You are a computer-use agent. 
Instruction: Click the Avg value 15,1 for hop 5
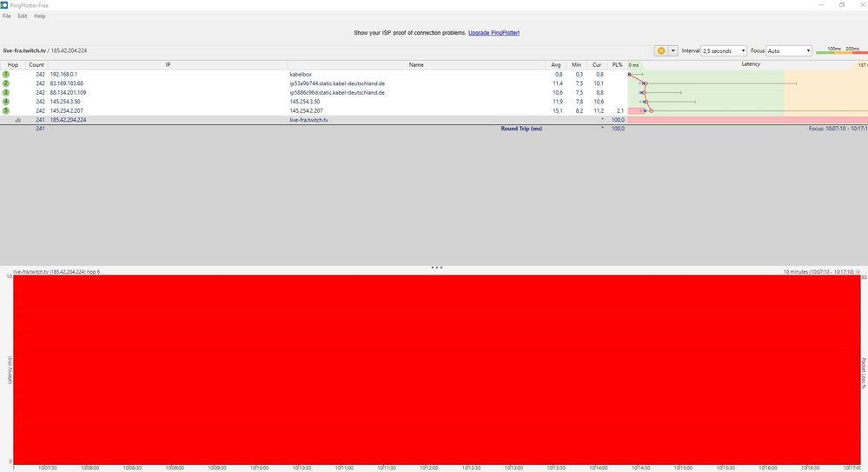click(x=558, y=110)
